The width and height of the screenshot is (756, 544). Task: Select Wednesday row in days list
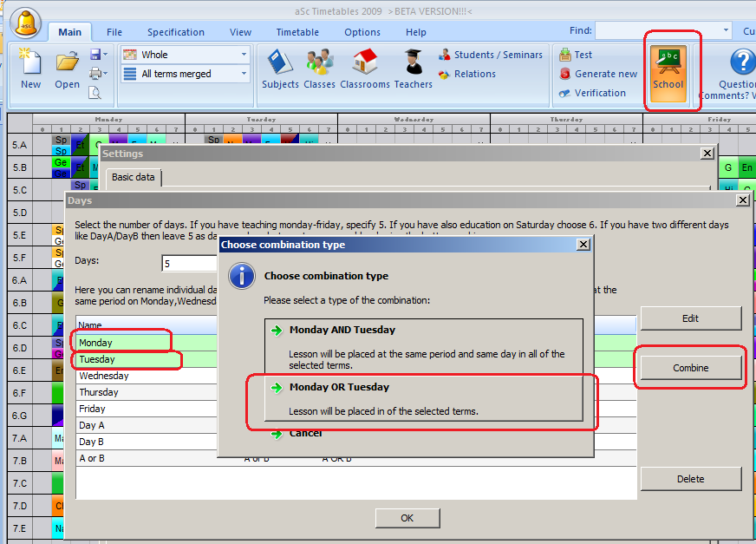coord(104,377)
